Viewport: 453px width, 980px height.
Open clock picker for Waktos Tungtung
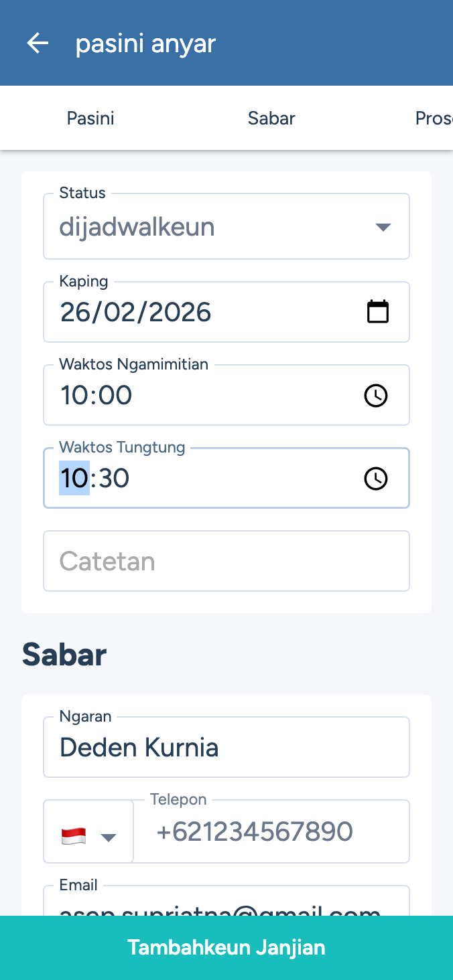coord(375,479)
